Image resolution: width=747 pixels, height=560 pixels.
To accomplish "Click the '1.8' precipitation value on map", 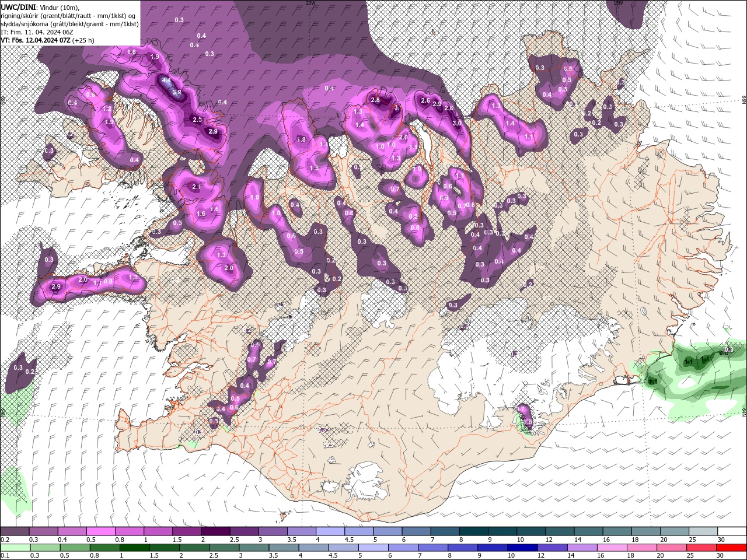I will click(302, 139).
